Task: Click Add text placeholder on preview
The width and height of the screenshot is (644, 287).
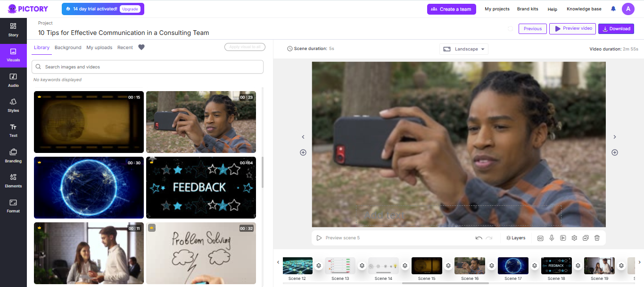Action: (x=384, y=215)
